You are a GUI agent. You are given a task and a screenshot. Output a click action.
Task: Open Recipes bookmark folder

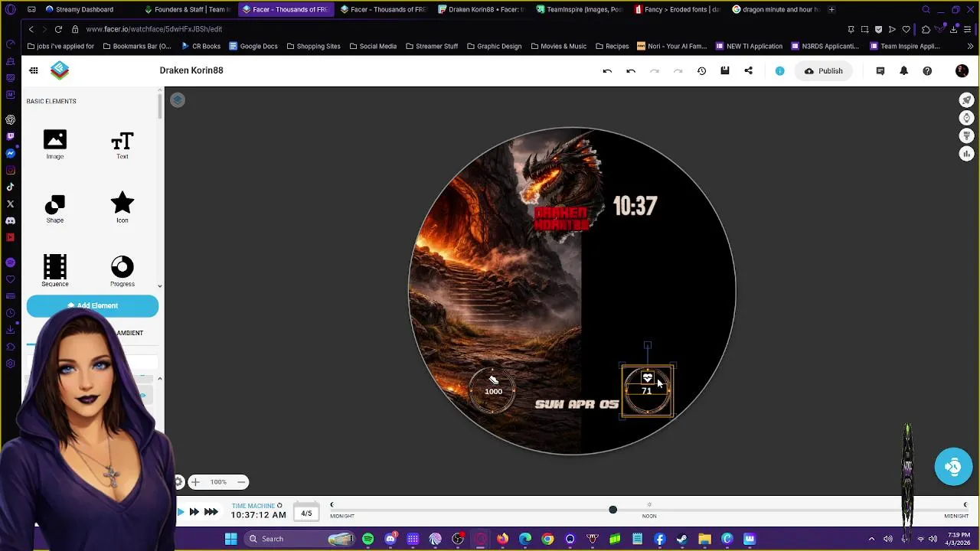pos(612,46)
